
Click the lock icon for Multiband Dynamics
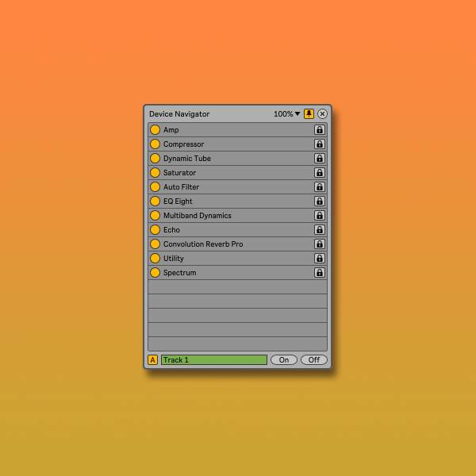[x=320, y=216]
